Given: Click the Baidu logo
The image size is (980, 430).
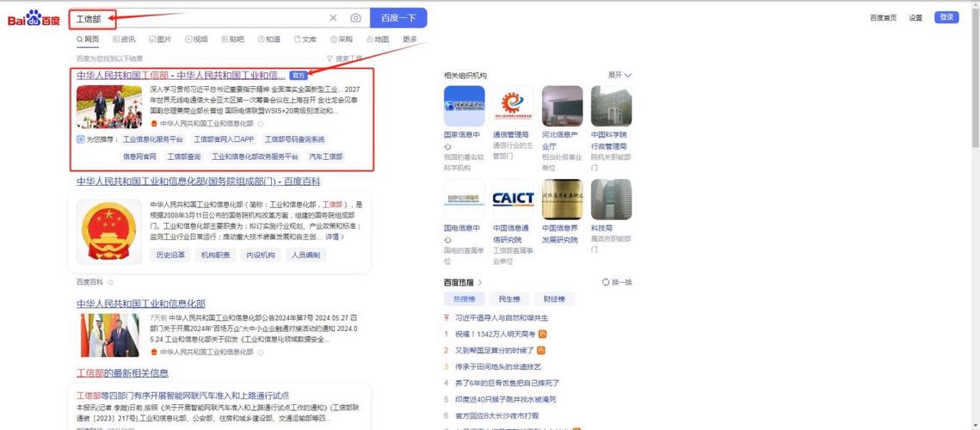Looking at the screenshot, I should pos(34,19).
